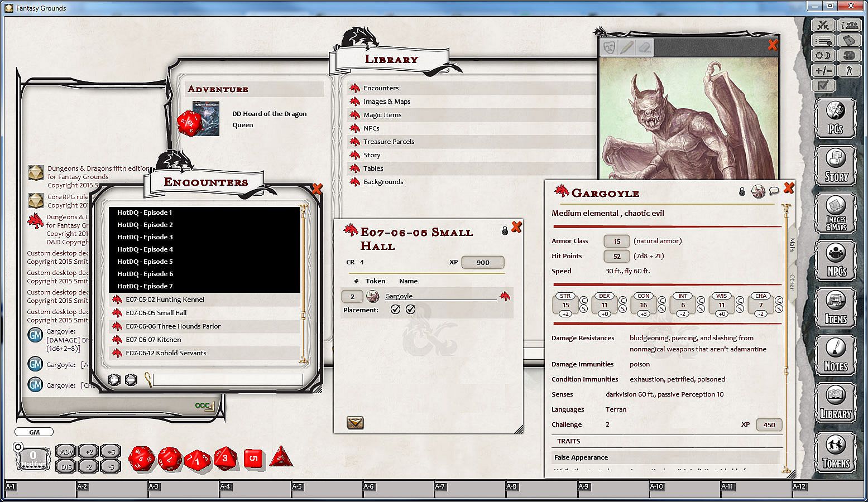Toggle the first Placement checkmark
The height and width of the screenshot is (502, 868).
(395, 310)
